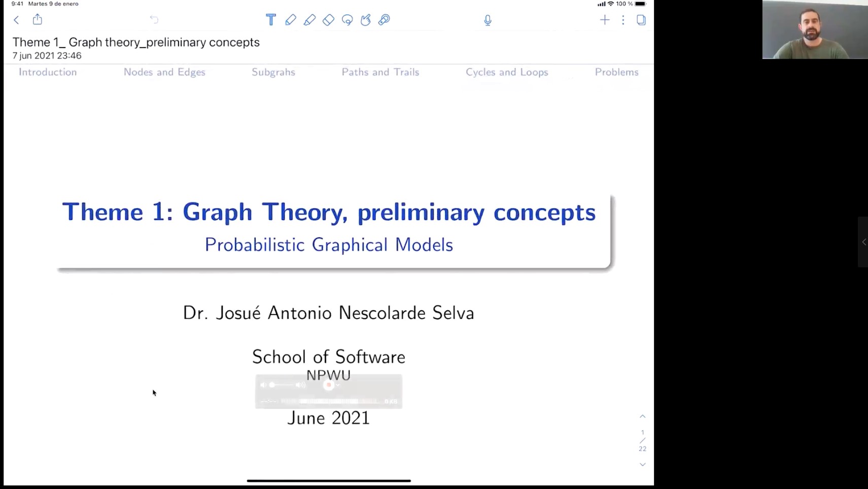Jump to Nodes and Edges section
This screenshot has height=489, width=868.
(x=164, y=72)
